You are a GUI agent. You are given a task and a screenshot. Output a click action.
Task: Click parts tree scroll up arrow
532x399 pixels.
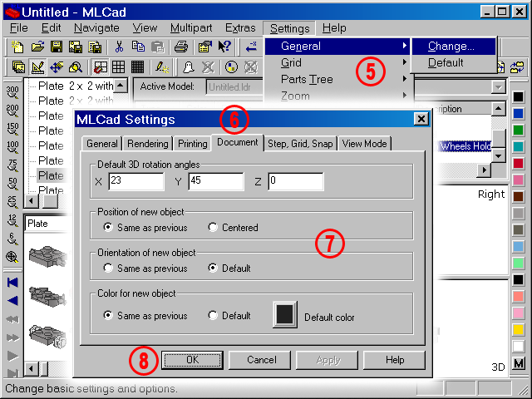121,86
